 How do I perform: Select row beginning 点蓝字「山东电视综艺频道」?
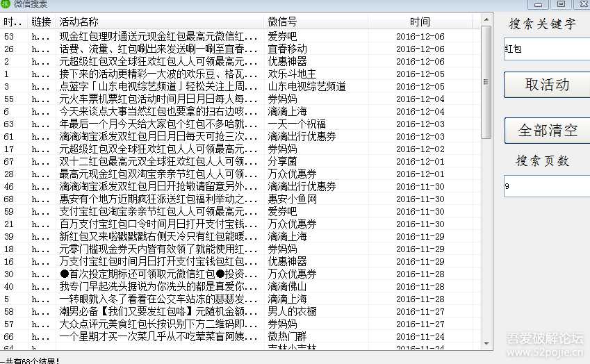[241, 87]
